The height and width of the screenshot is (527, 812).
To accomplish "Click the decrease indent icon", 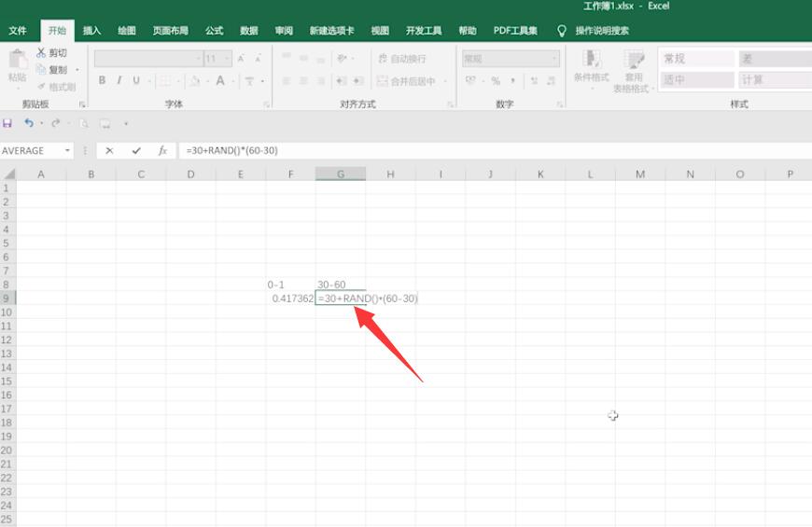I will (341, 81).
